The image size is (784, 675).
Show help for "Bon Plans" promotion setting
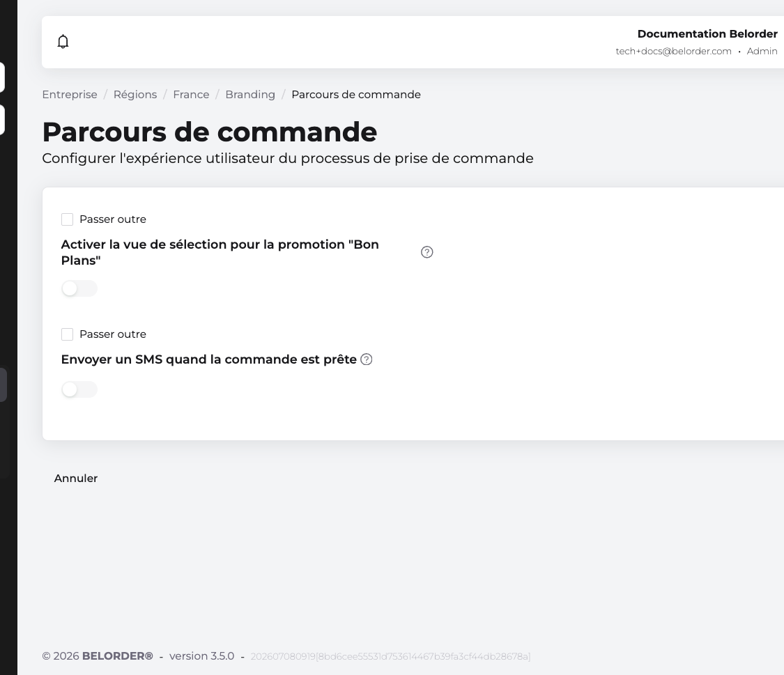point(426,252)
